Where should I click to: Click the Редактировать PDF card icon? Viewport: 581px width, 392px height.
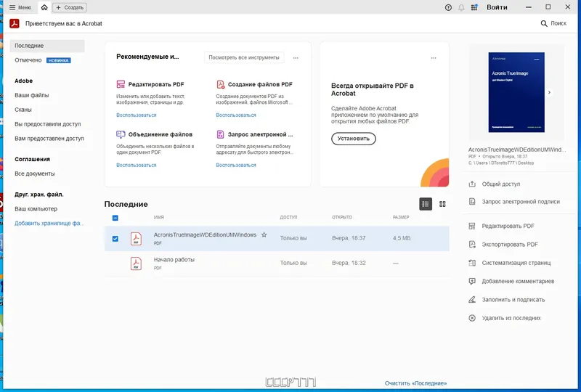coord(121,84)
